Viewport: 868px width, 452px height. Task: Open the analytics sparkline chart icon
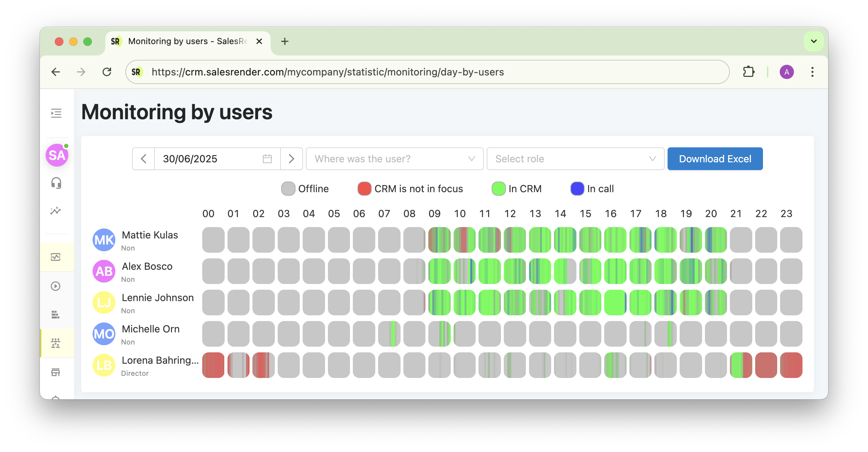coord(56,211)
